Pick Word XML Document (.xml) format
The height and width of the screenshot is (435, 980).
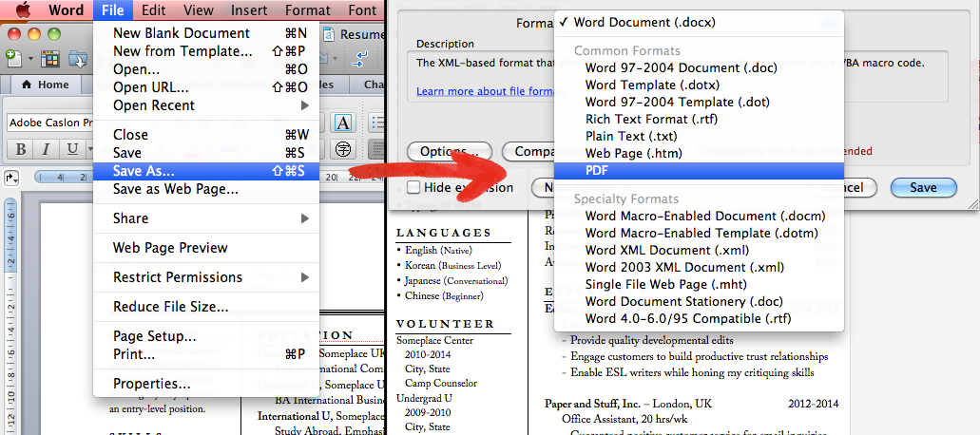point(699,250)
